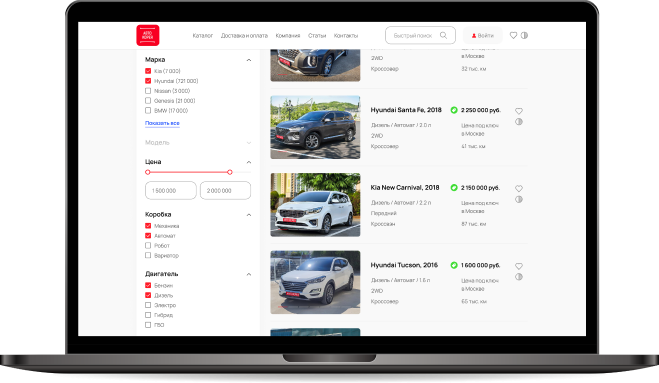Enable the Электро engine checkbox
The image size is (659, 383).
(x=148, y=305)
